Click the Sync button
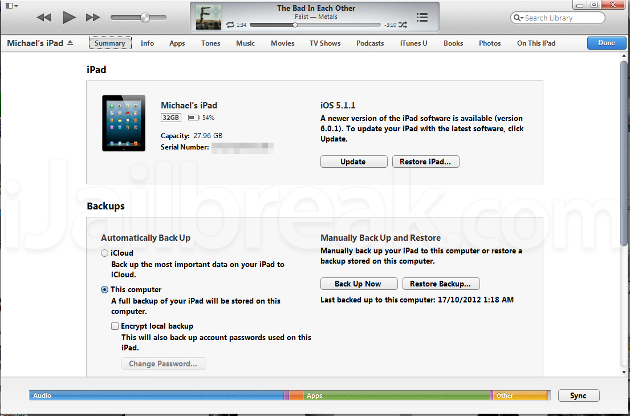This screenshot has height=416, width=630. [579, 396]
